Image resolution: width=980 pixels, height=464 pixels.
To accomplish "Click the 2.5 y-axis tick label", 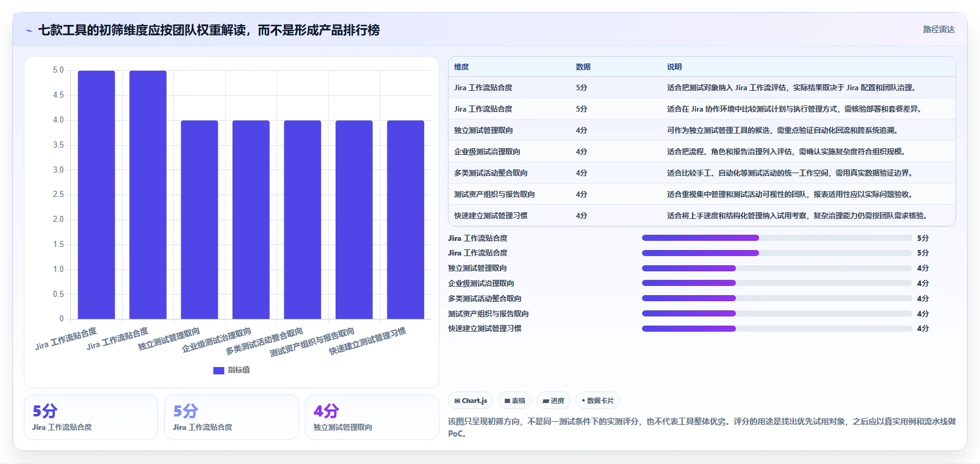I will point(58,195).
